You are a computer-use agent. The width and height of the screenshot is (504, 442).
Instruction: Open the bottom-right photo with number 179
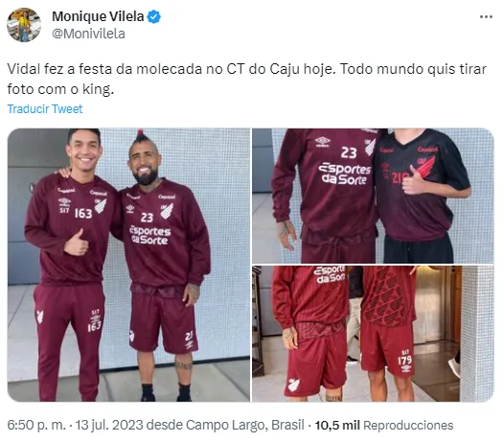(x=373, y=334)
